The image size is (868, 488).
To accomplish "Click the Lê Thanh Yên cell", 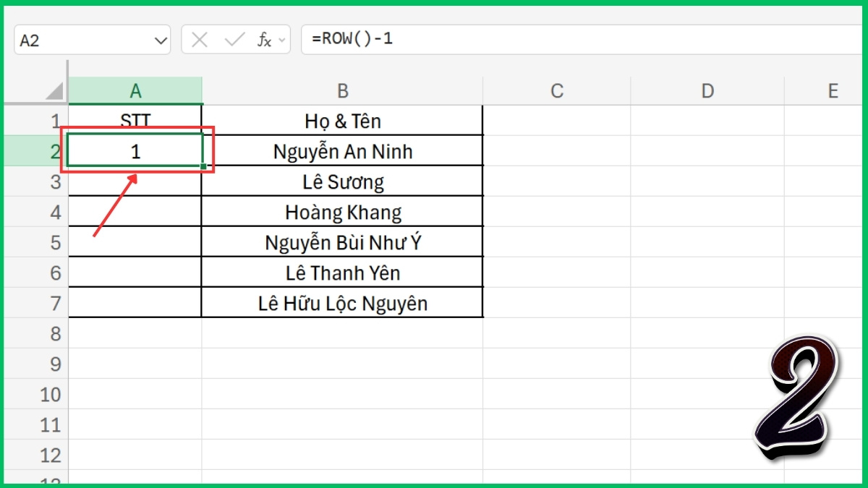I will pos(342,273).
